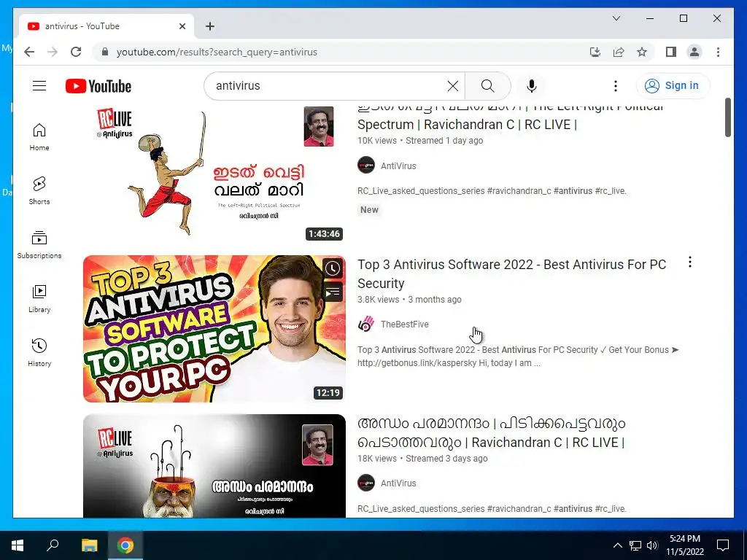Go to YouTube home via logo

point(98,86)
